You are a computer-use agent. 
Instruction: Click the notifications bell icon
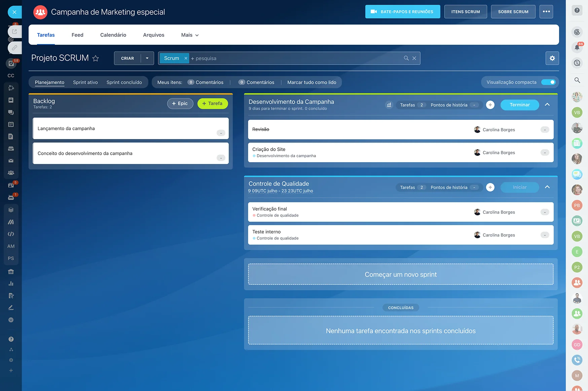pyautogui.click(x=577, y=47)
